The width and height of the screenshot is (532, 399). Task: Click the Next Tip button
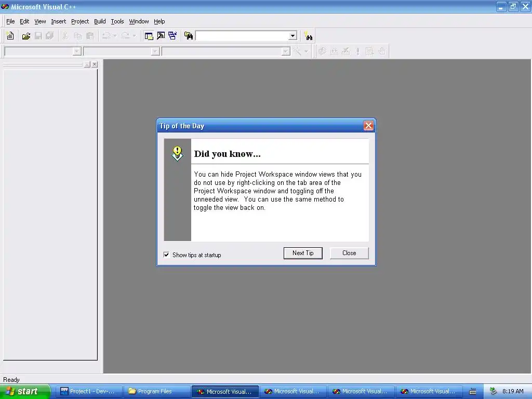pyautogui.click(x=303, y=253)
